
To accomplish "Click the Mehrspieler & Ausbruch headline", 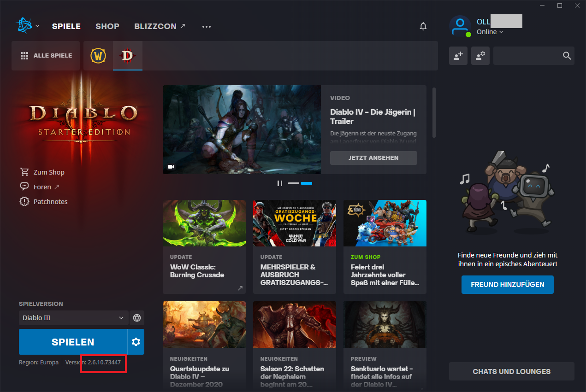I will click(x=295, y=275).
